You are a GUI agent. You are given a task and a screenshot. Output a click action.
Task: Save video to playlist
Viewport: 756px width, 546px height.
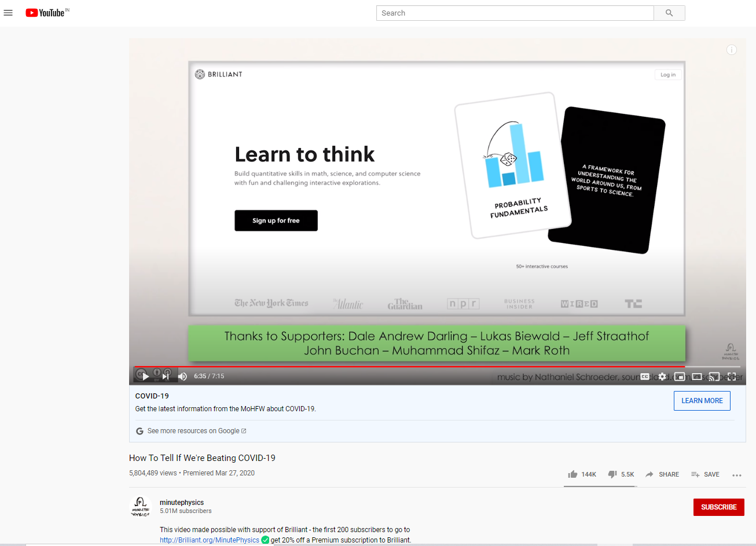click(x=705, y=474)
